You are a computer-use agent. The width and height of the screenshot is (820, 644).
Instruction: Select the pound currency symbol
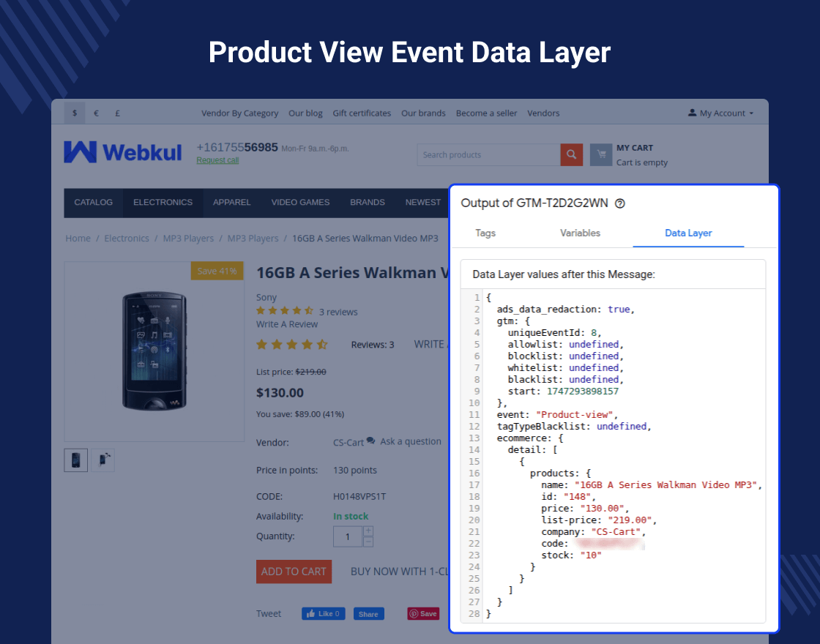(118, 113)
